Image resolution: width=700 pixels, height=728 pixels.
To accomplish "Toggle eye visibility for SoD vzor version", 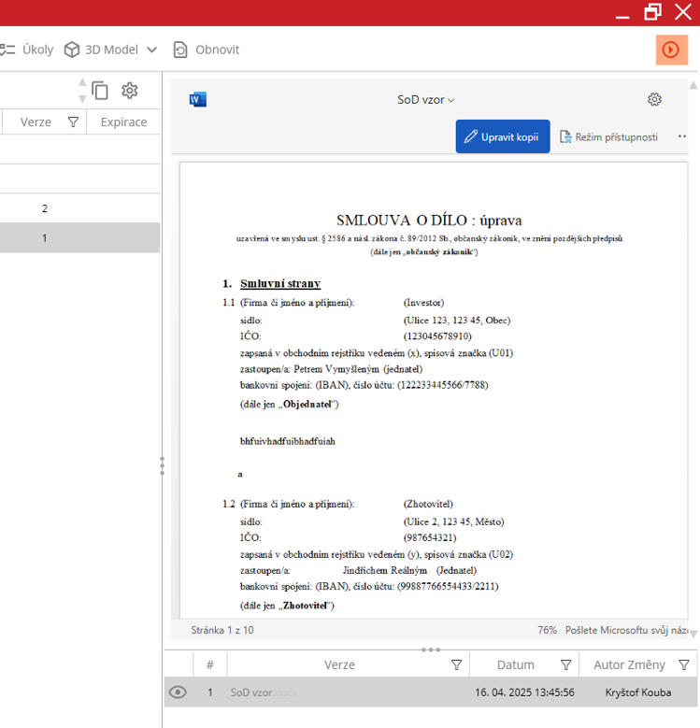I will pyautogui.click(x=178, y=692).
